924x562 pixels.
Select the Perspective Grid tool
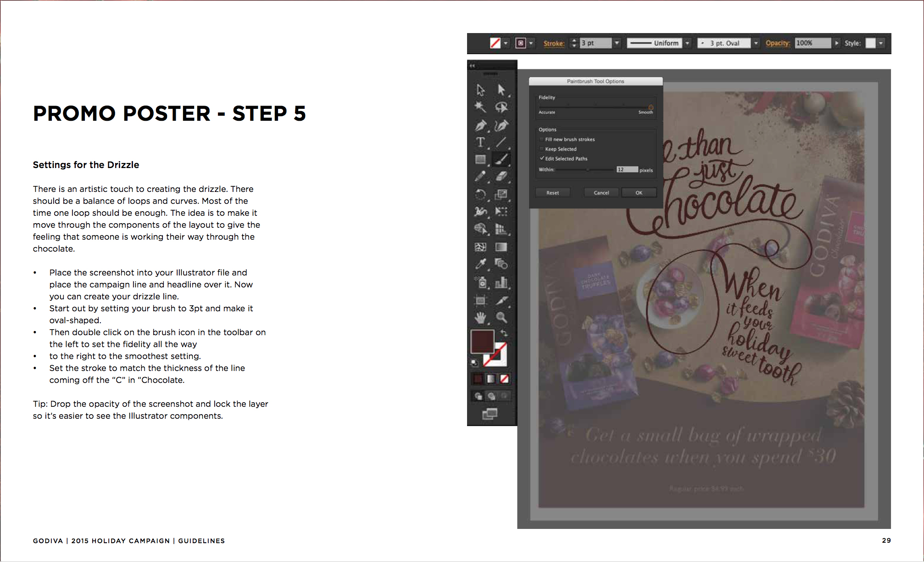[x=501, y=229]
